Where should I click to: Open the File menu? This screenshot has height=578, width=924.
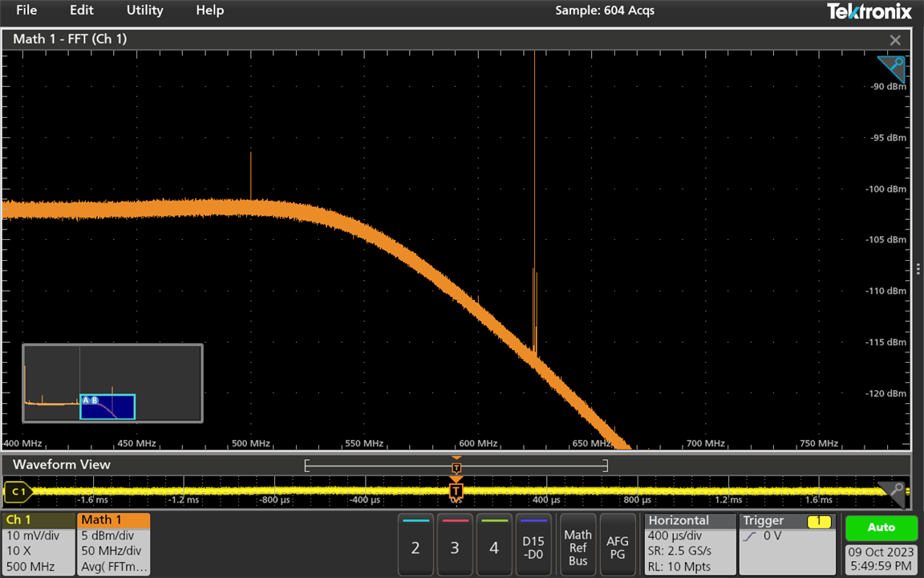26,10
